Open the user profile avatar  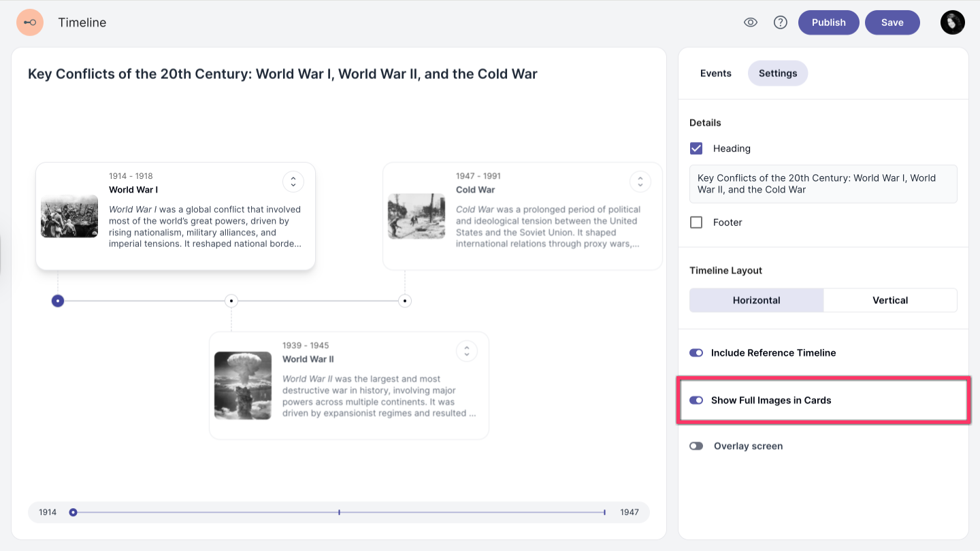tap(952, 22)
